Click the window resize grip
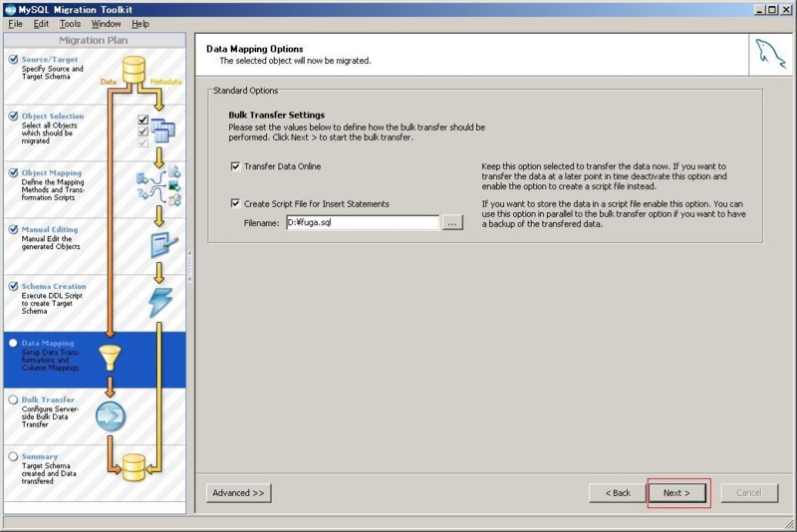797x532 pixels. [x=789, y=524]
